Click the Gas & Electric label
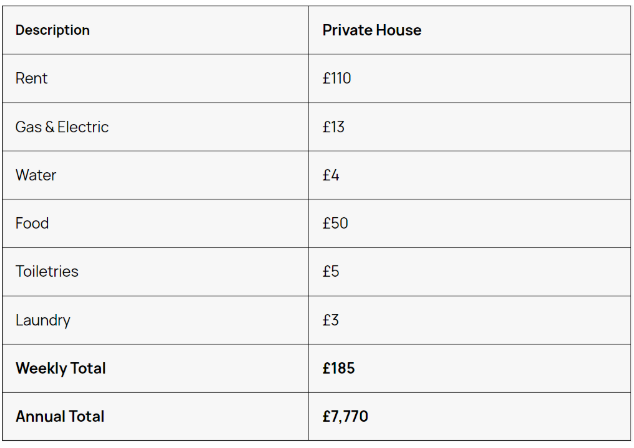The image size is (634, 448). pyautogui.click(x=62, y=127)
